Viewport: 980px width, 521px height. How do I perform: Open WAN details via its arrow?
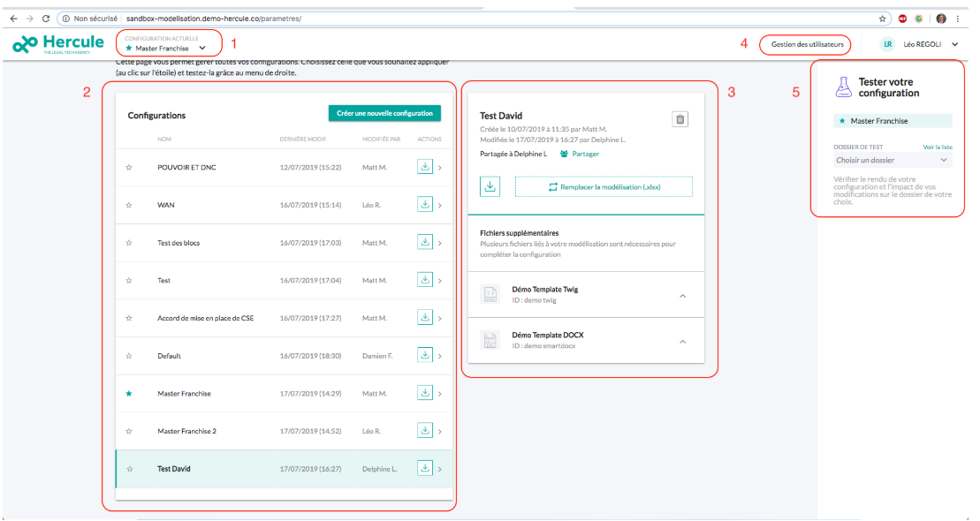click(x=440, y=205)
